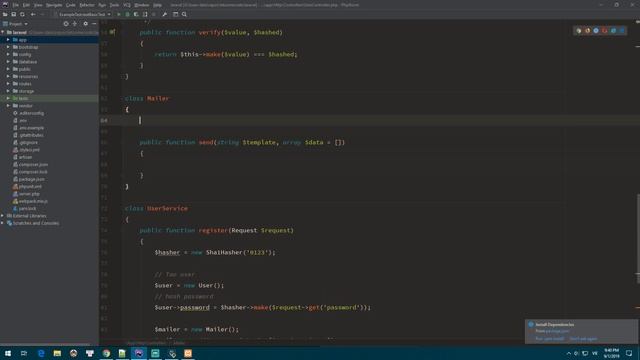This screenshot has height=360, width=640.
Task: Click the green Run button
Action: point(119,14)
